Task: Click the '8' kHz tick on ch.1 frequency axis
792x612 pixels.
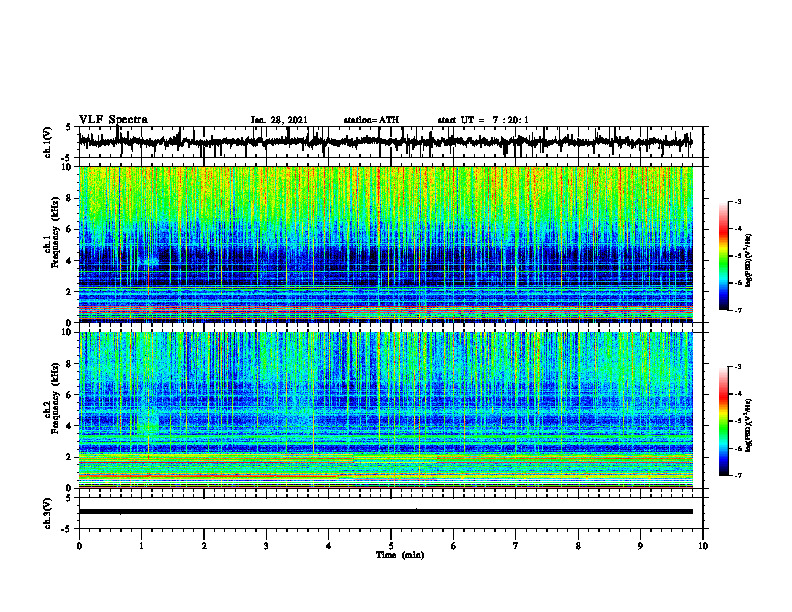Action: coord(70,198)
